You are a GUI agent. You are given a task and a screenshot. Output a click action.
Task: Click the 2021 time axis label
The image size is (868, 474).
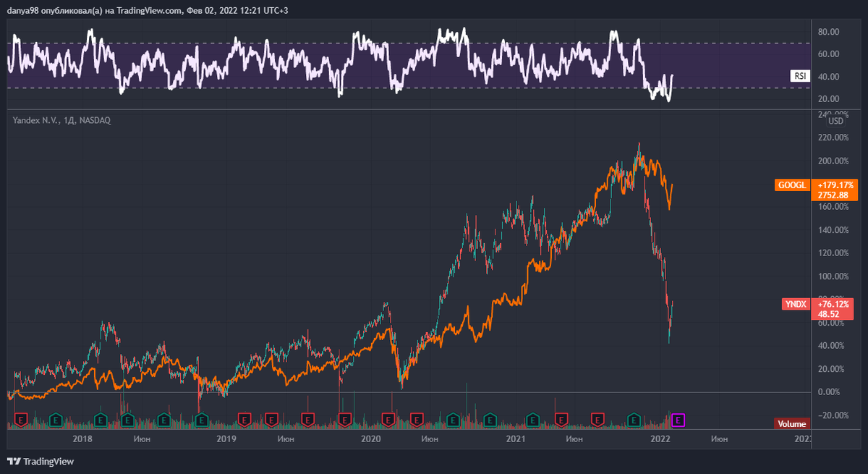pyautogui.click(x=516, y=439)
